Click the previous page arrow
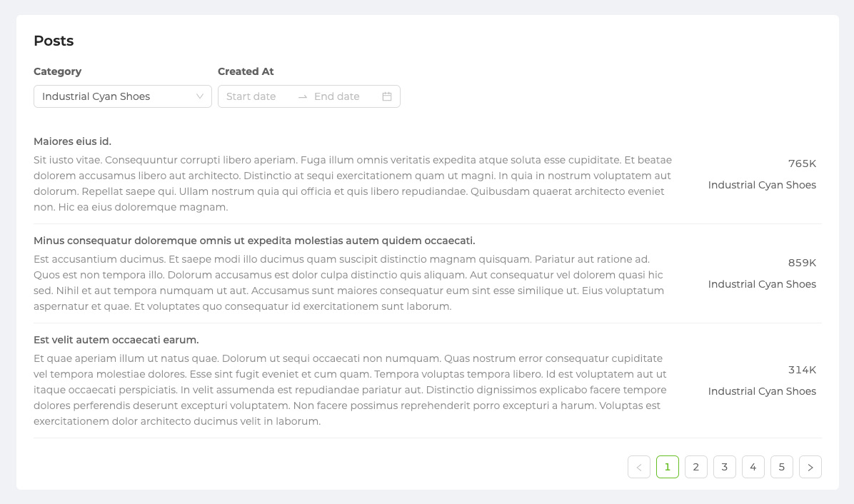The width and height of the screenshot is (854, 504). coord(639,467)
